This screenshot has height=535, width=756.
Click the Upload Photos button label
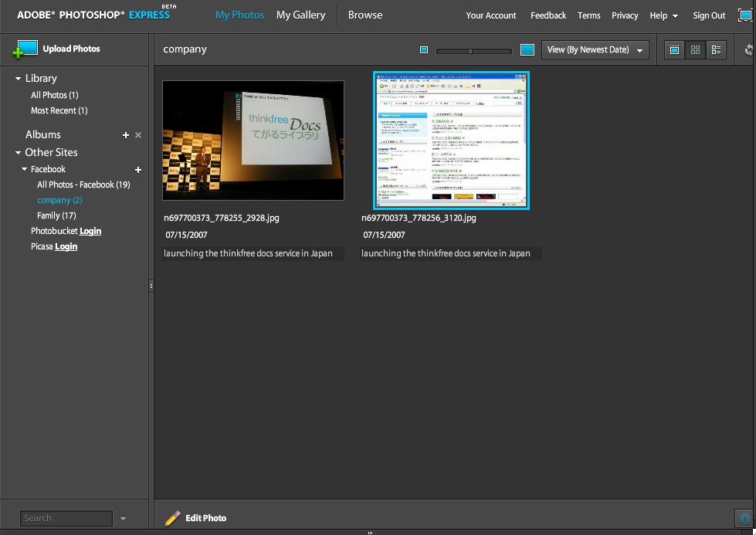pyautogui.click(x=71, y=49)
